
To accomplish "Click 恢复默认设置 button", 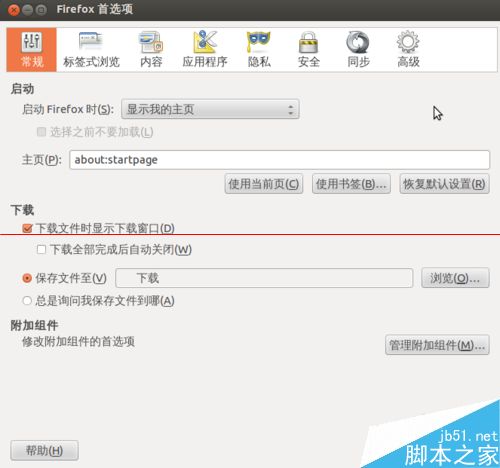I will click(444, 184).
